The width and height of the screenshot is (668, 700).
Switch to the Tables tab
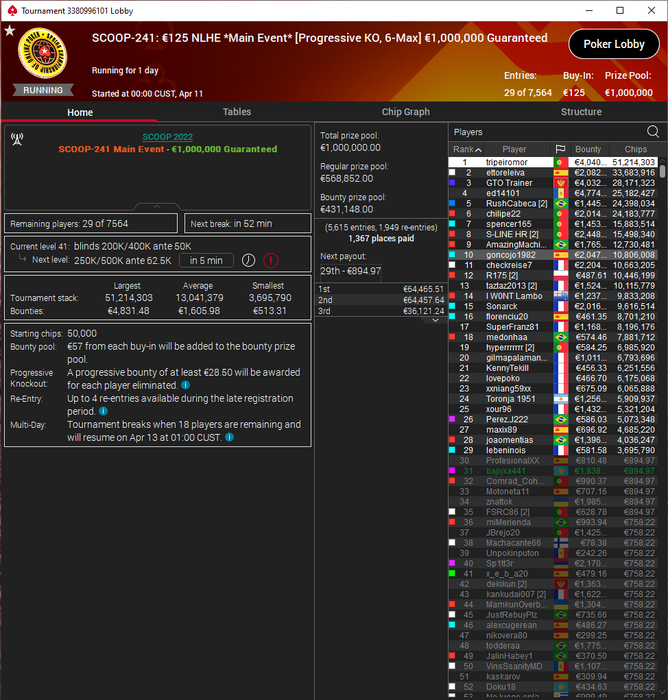pyautogui.click(x=237, y=112)
